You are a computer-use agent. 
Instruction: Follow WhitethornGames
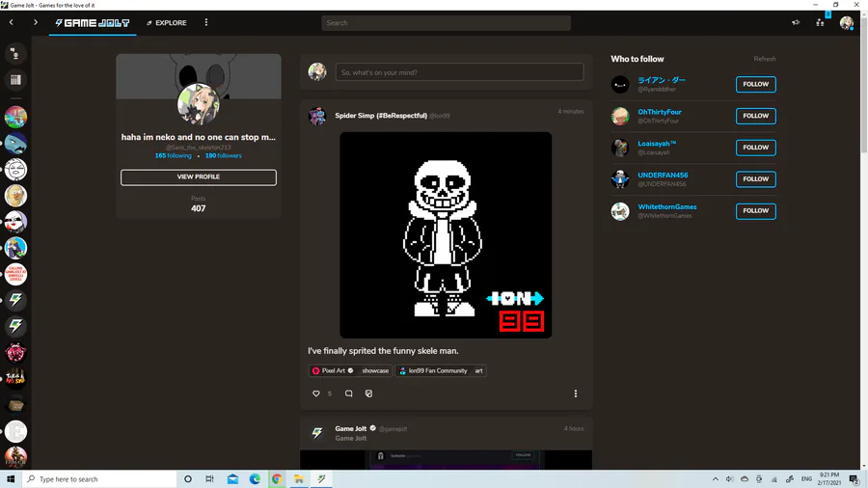[x=755, y=211]
